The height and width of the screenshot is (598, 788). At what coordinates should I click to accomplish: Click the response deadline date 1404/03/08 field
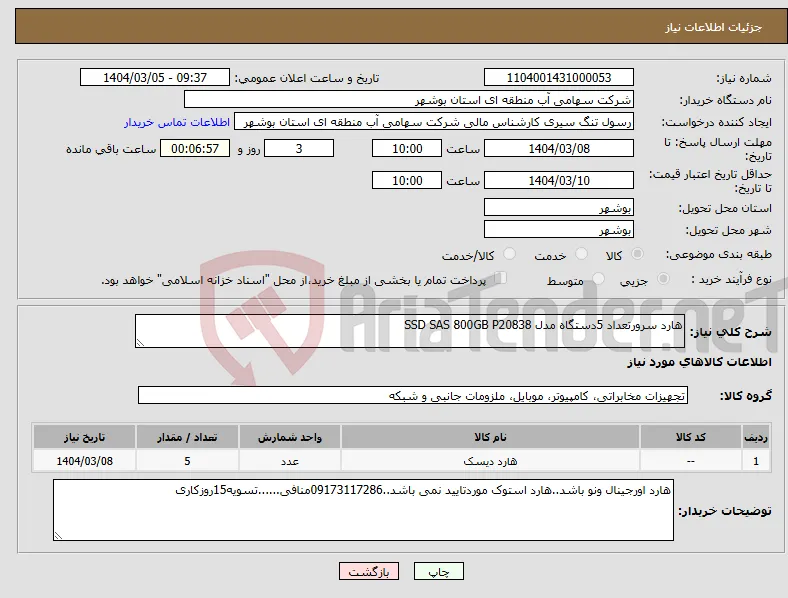(558, 148)
